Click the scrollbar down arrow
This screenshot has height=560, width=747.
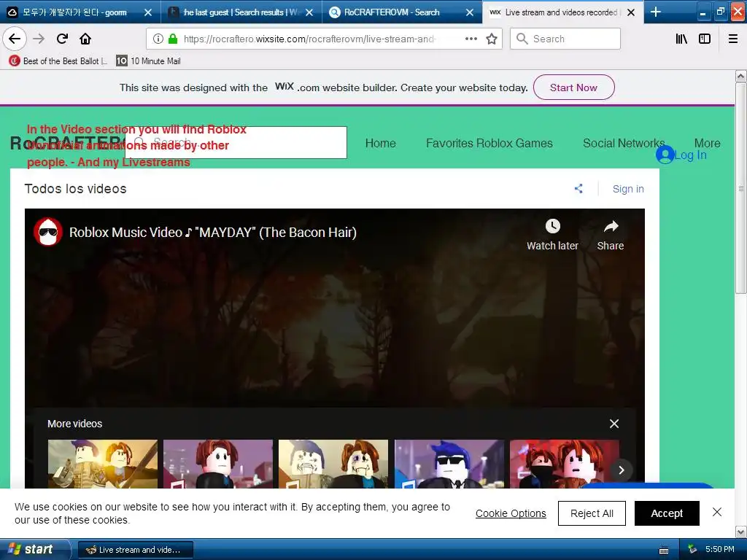(741, 532)
